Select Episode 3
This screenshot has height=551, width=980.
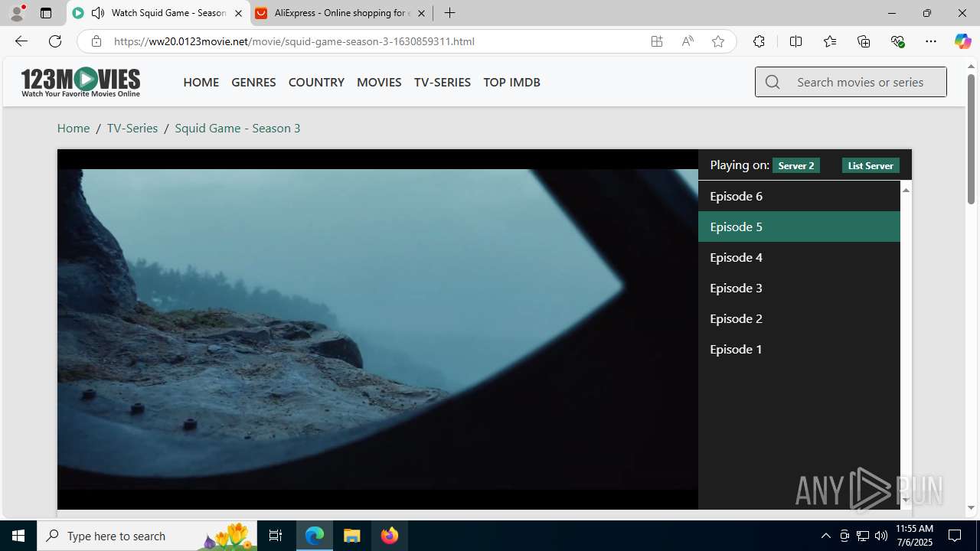(799, 288)
